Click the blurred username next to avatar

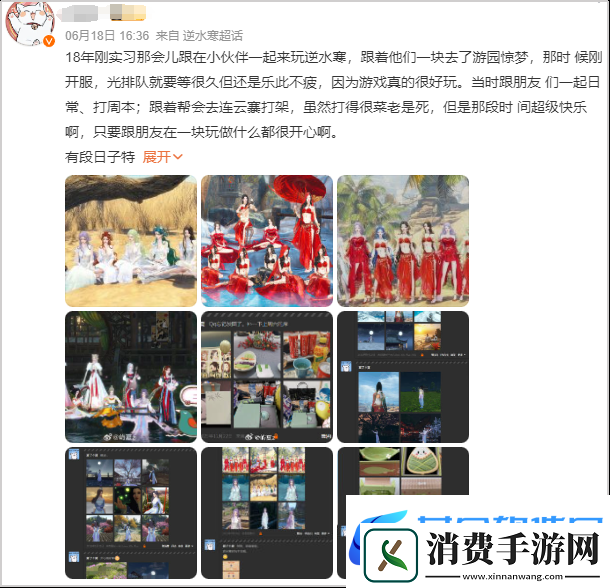tap(102, 12)
